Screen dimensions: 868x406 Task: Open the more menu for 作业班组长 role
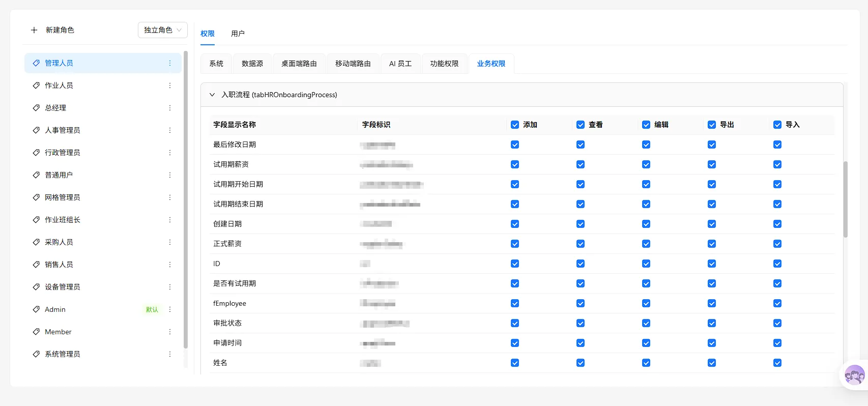pyautogui.click(x=170, y=220)
